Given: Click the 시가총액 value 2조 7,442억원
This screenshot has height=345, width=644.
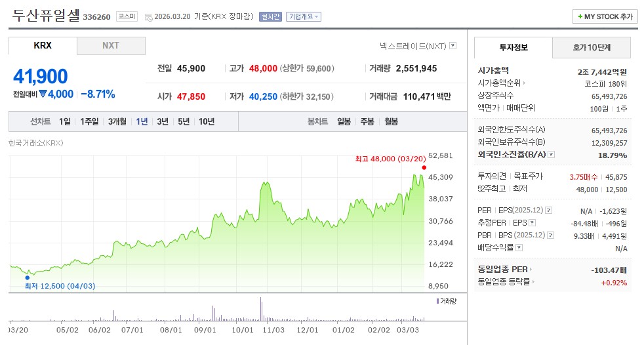Looking at the screenshot, I should [603, 72].
